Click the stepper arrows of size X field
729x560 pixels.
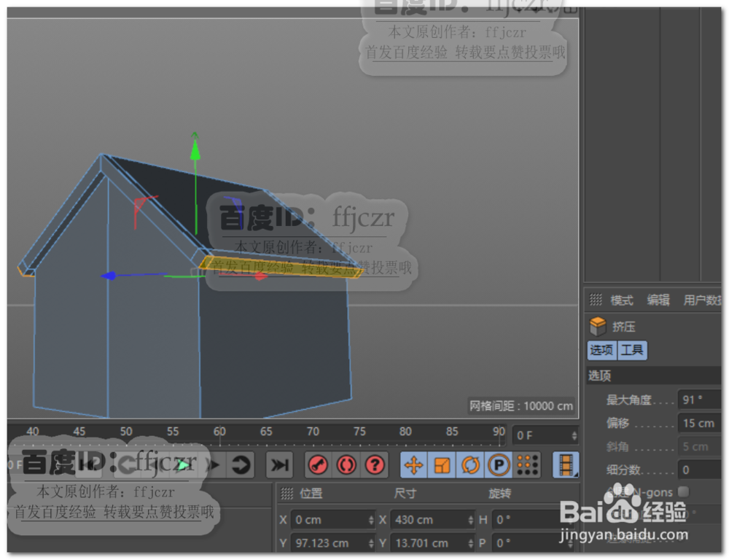coord(470,520)
